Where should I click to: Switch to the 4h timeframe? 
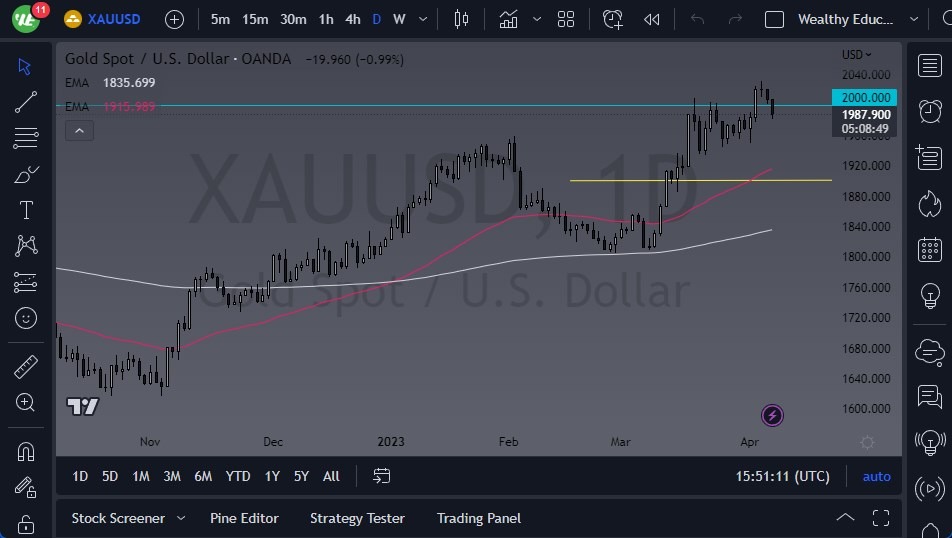point(353,19)
